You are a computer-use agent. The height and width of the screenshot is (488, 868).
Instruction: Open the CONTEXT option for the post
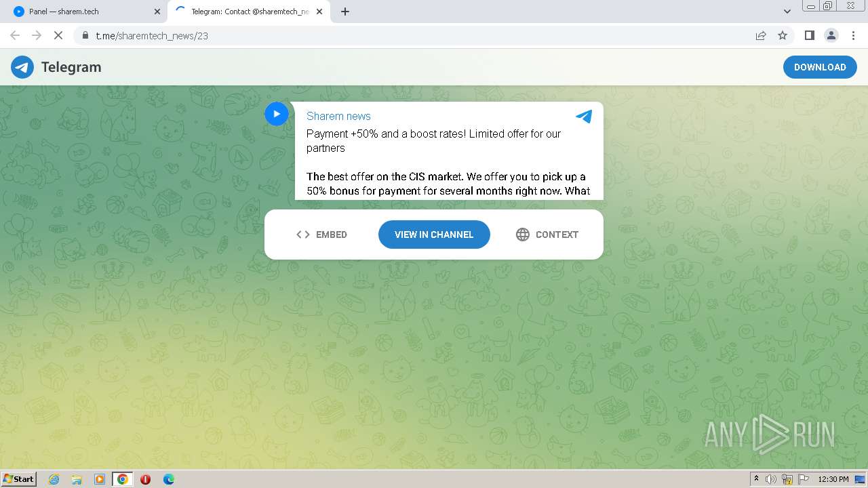tap(547, 235)
